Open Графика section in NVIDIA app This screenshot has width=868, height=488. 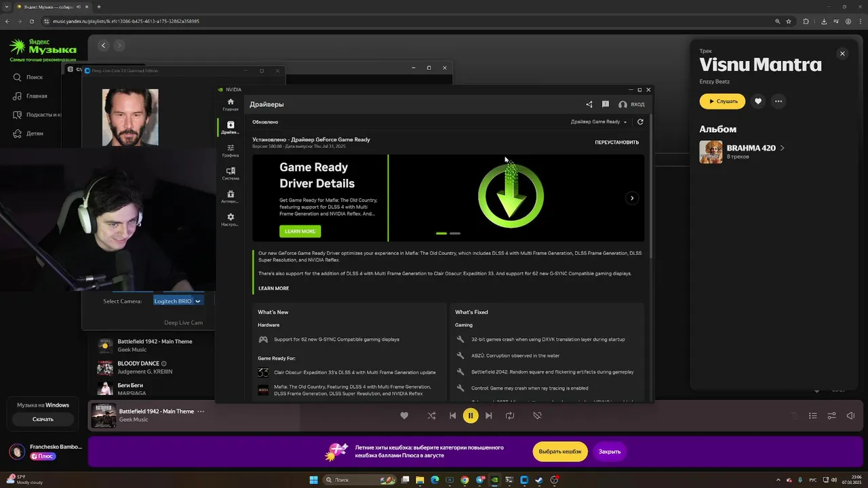coord(231,150)
